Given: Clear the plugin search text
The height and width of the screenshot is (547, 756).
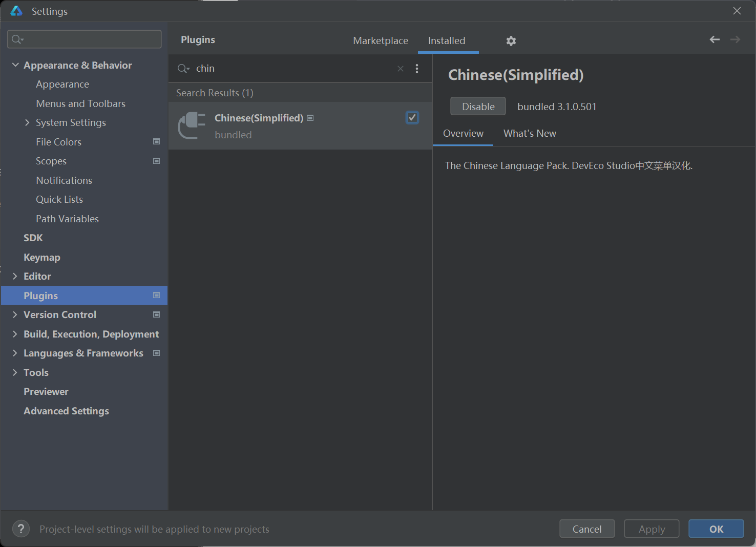Looking at the screenshot, I should coord(401,69).
